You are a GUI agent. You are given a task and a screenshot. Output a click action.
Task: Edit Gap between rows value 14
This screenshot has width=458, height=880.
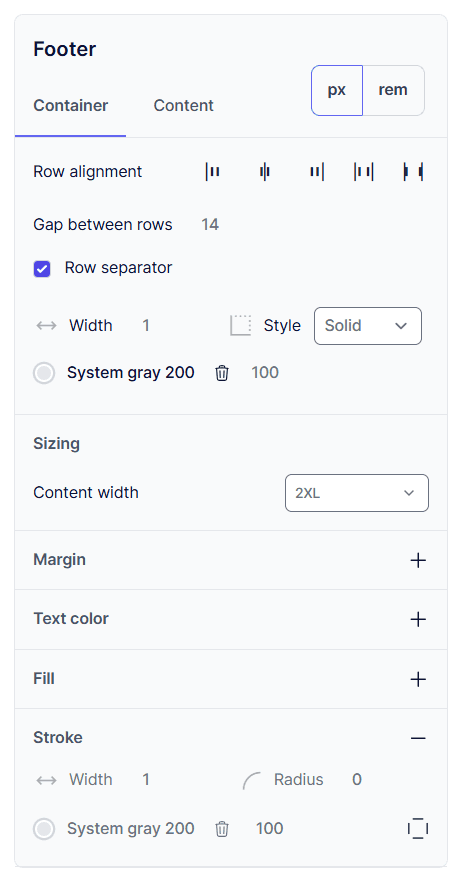point(210,225)
